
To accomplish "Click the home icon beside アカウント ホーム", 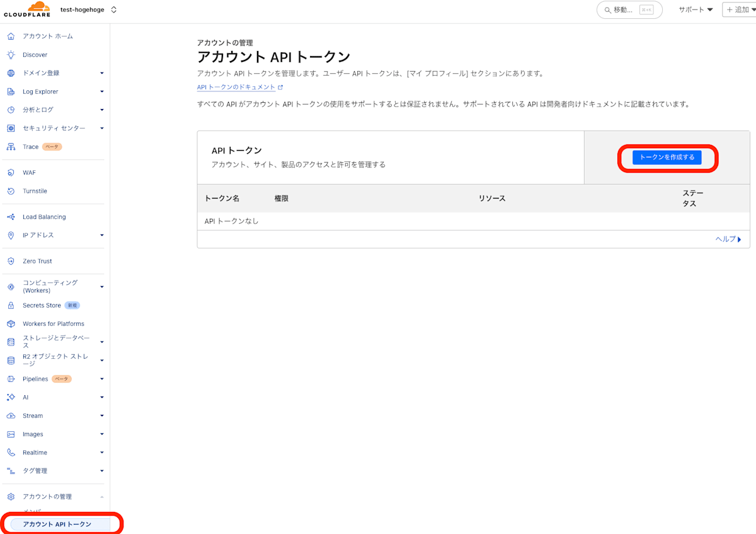I will [x=11, y=37].
